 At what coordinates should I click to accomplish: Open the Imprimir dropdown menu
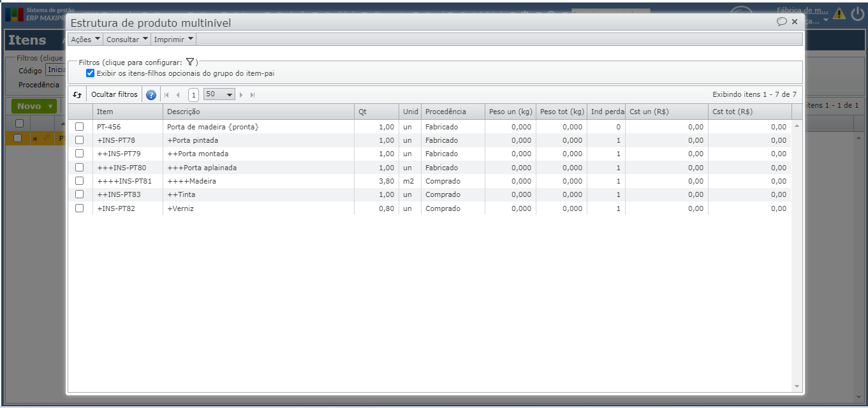pos(173,40)
